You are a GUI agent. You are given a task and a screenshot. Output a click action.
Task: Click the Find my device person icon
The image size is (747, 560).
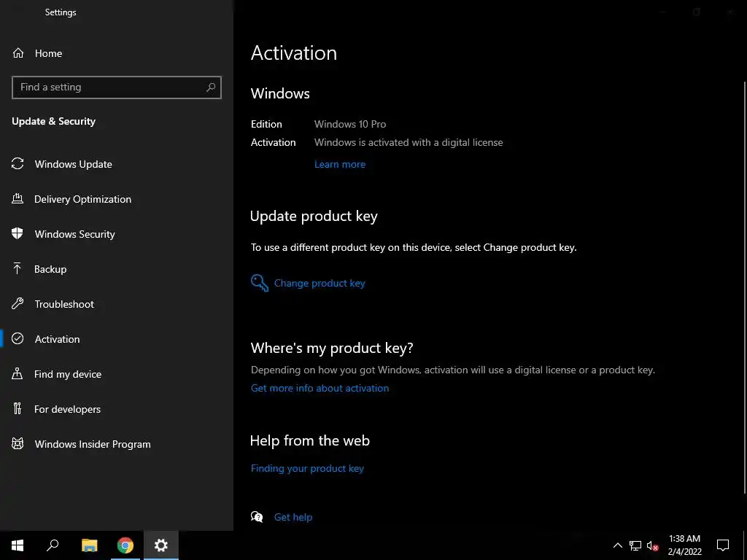[x=18, y=373]
